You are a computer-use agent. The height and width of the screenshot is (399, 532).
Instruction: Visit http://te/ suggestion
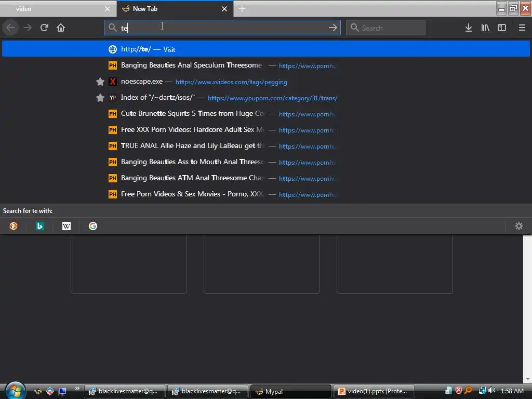(x=266, y=49)
